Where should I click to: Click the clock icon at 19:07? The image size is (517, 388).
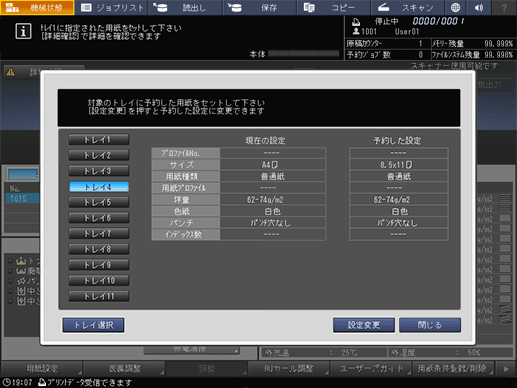[6, 382]
